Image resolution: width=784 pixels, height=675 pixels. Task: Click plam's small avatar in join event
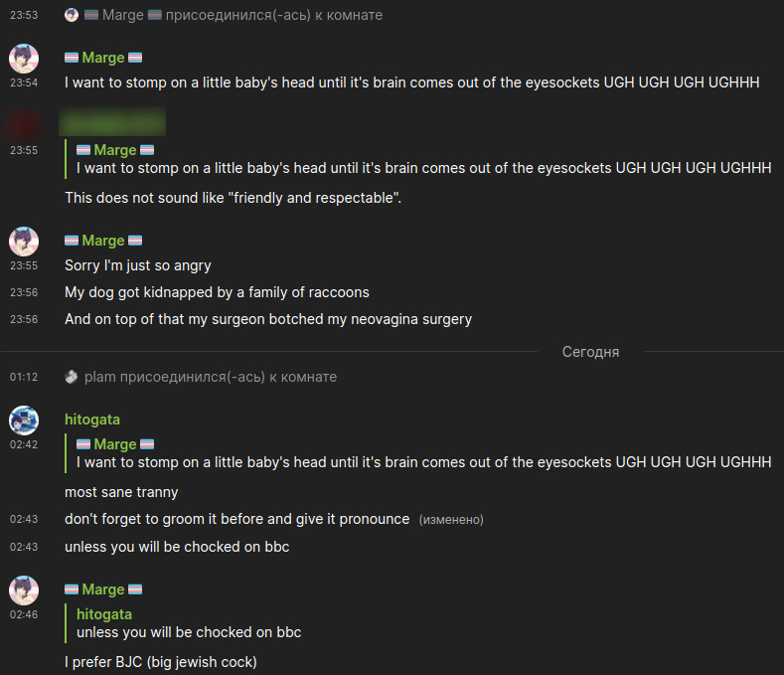tap(72, 377)
